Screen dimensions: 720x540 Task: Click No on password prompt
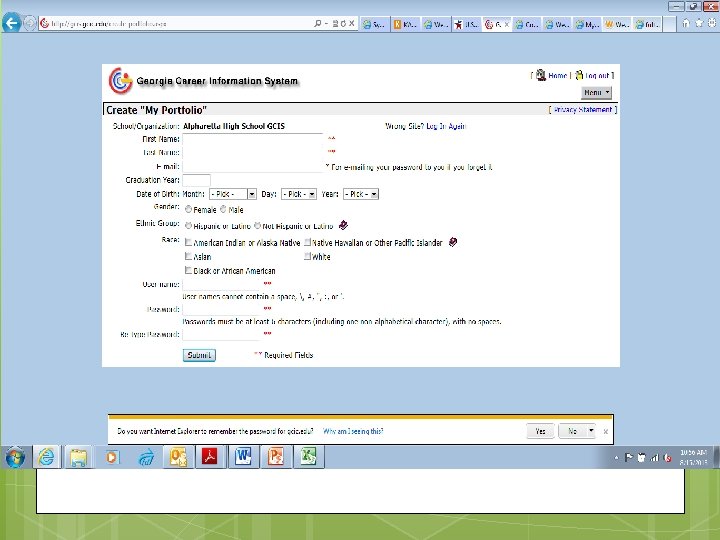point(572,431)
